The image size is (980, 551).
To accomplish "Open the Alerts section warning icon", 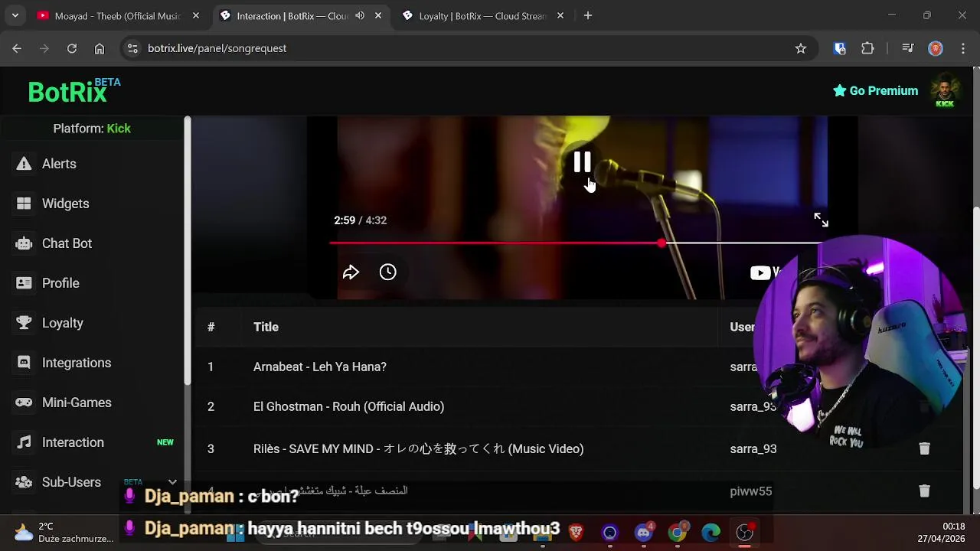I will [24, 164].
